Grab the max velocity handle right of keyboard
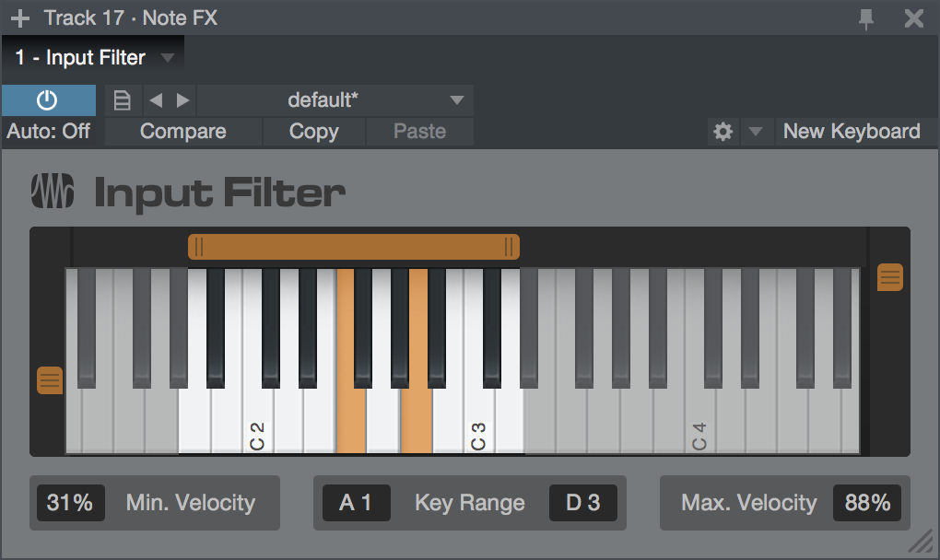The image size is (940, 560). pos(889,277)
